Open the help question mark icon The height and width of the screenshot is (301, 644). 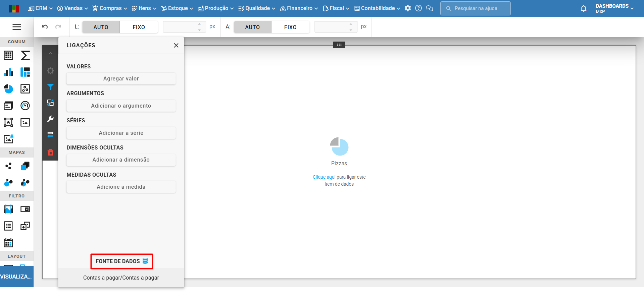pos(418,8)
